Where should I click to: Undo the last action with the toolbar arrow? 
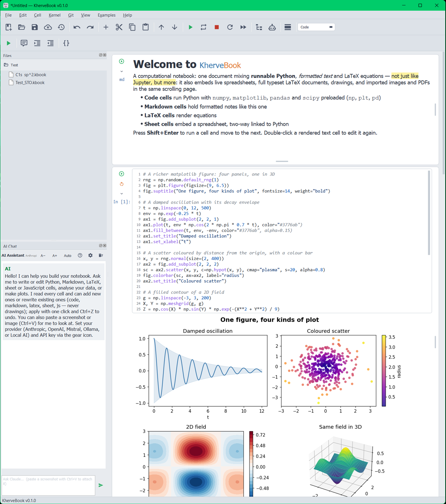click(77, 27)
